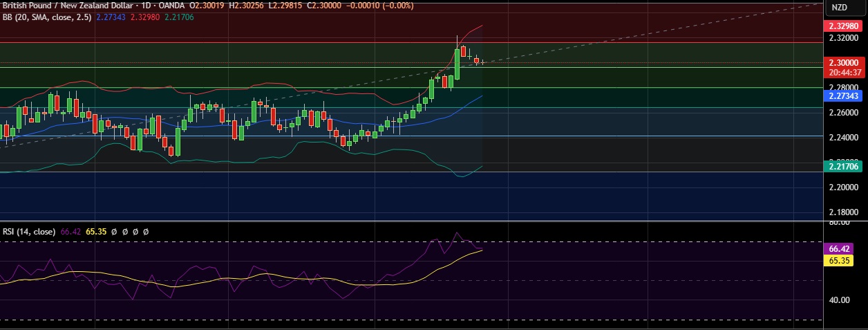This screenshot has width=868, height=330.
Task: Click the red 2.32980 upper band price tag
Action: (844, 26)
